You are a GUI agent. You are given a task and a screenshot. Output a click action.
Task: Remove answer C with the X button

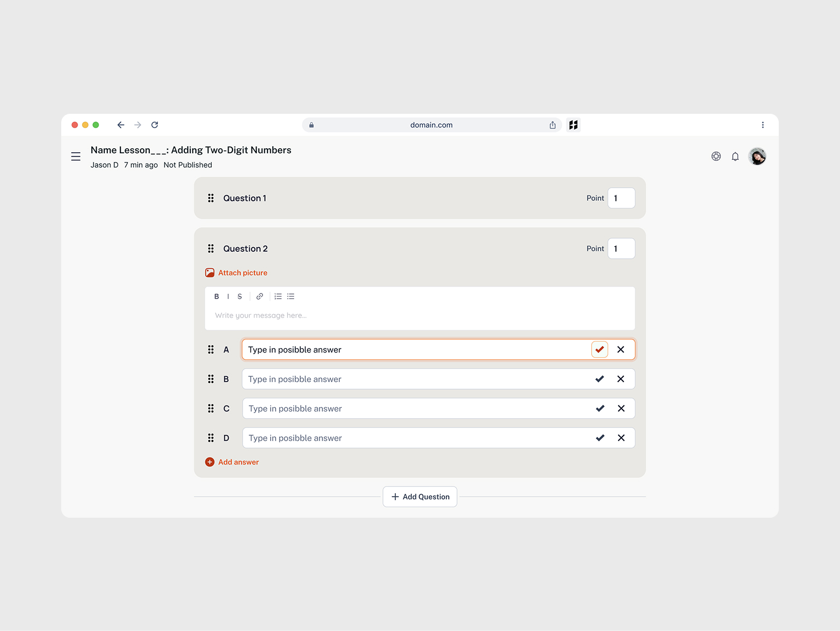(621, 408)
